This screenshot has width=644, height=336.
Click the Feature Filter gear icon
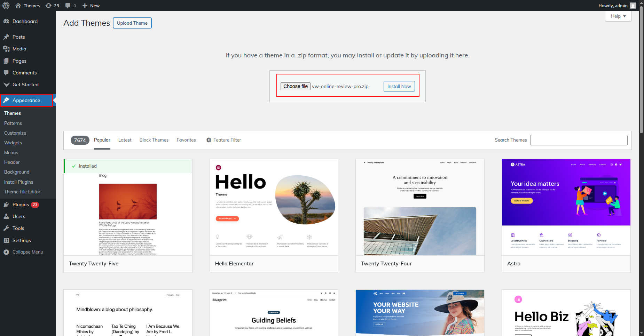pyautogui.click(x=209, y=140)
